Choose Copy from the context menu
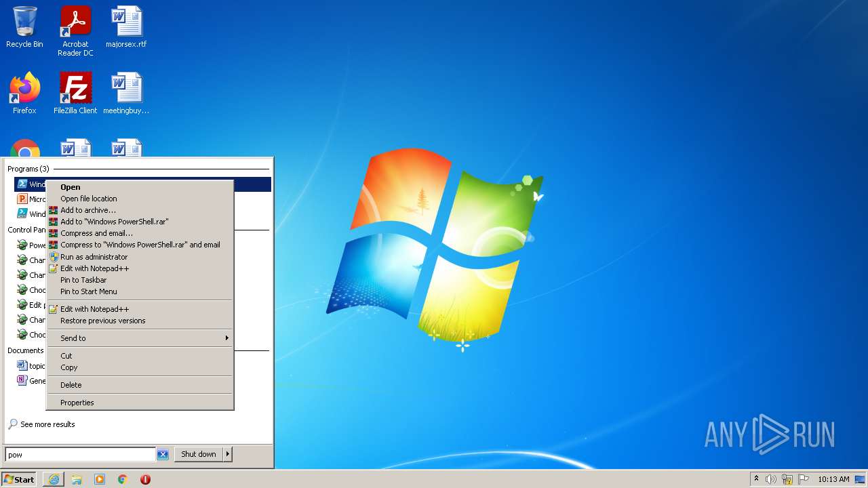Image resolution: width=868 pixels, height=488 pixels. click(x=140, y=367)
